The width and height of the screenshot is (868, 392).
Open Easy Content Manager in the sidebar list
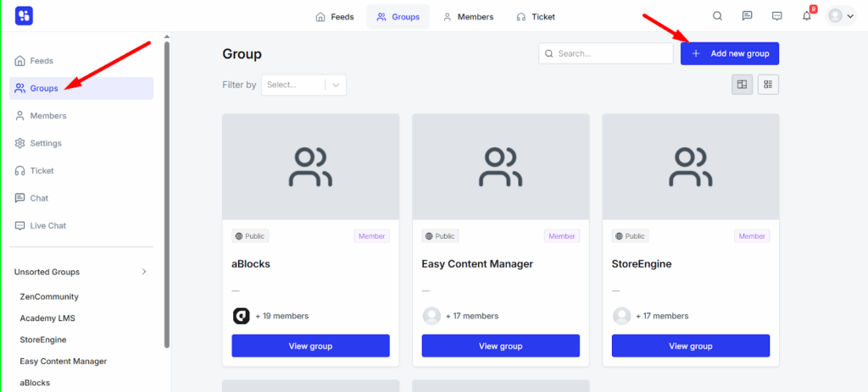click(63, 361)
